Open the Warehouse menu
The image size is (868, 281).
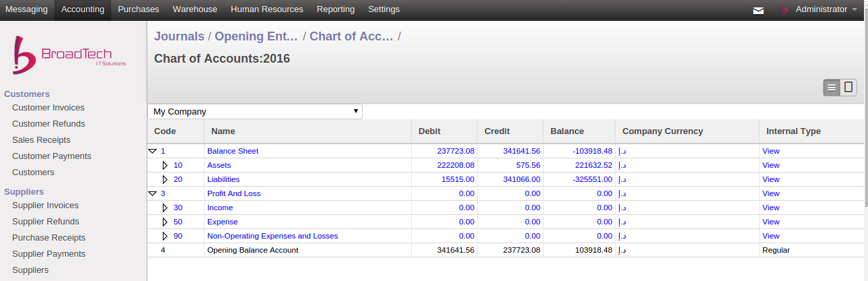[195, 9]
